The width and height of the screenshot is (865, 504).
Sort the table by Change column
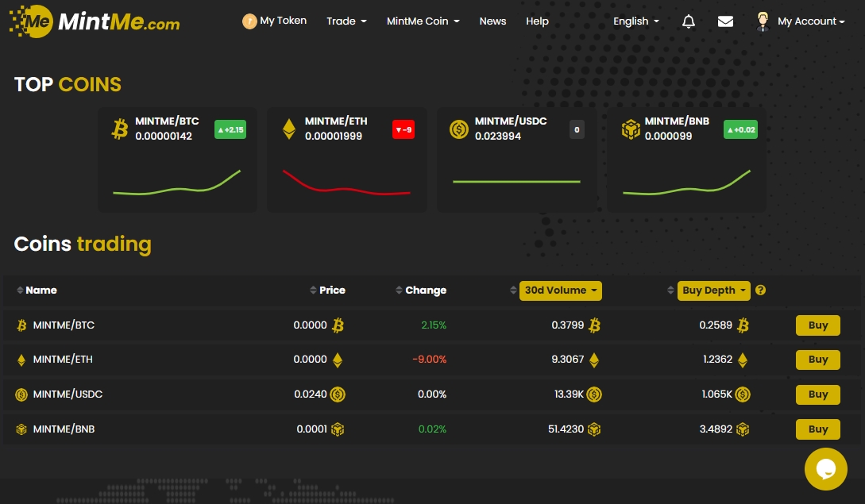tap(421, 290)
